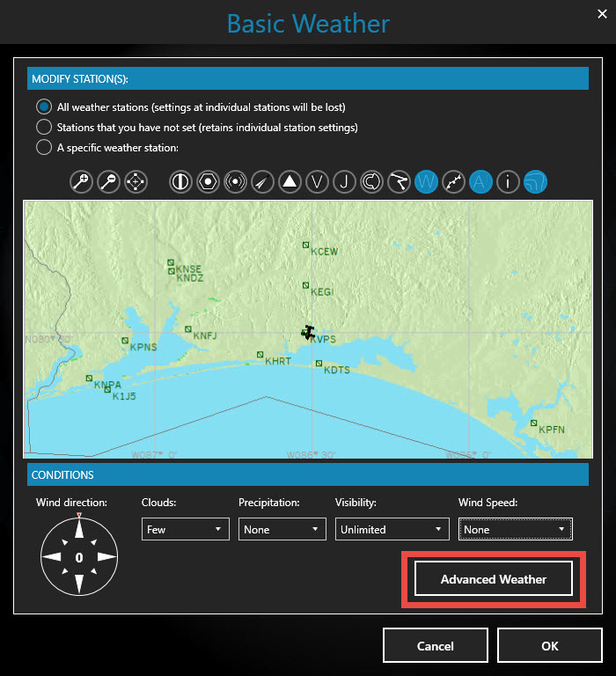This screenshot has width=616, height=676.
Task: Select All weather stations radio option
Action: [44, 107]
